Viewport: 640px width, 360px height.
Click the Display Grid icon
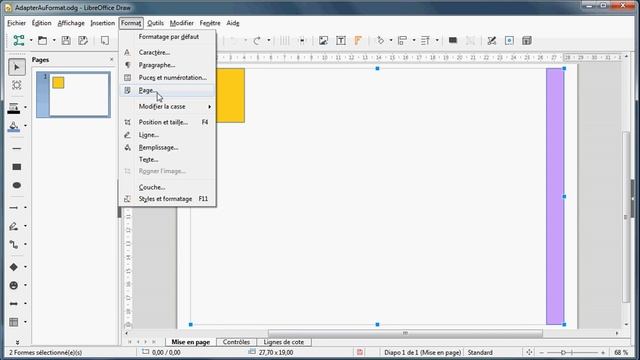click(x=284, y=40)
